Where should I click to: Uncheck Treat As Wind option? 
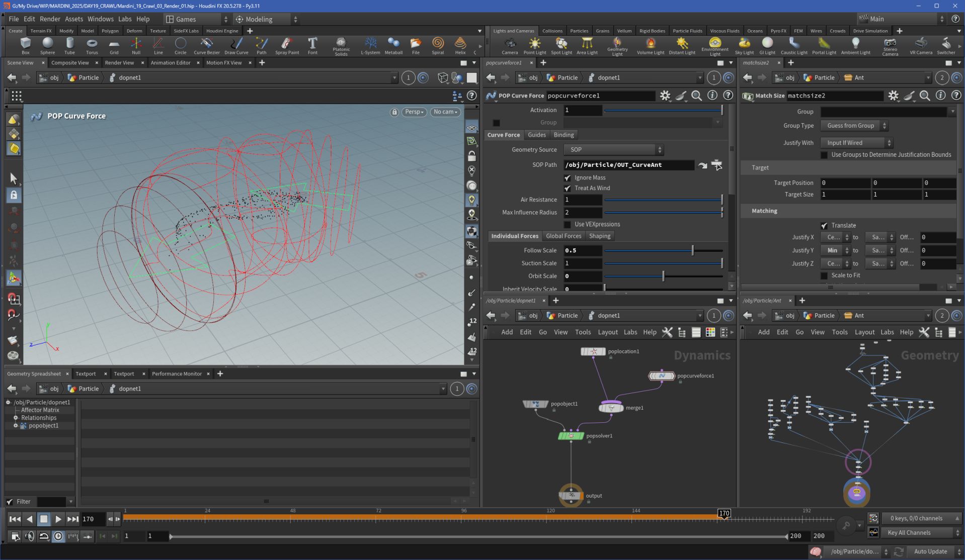(568, 189)
